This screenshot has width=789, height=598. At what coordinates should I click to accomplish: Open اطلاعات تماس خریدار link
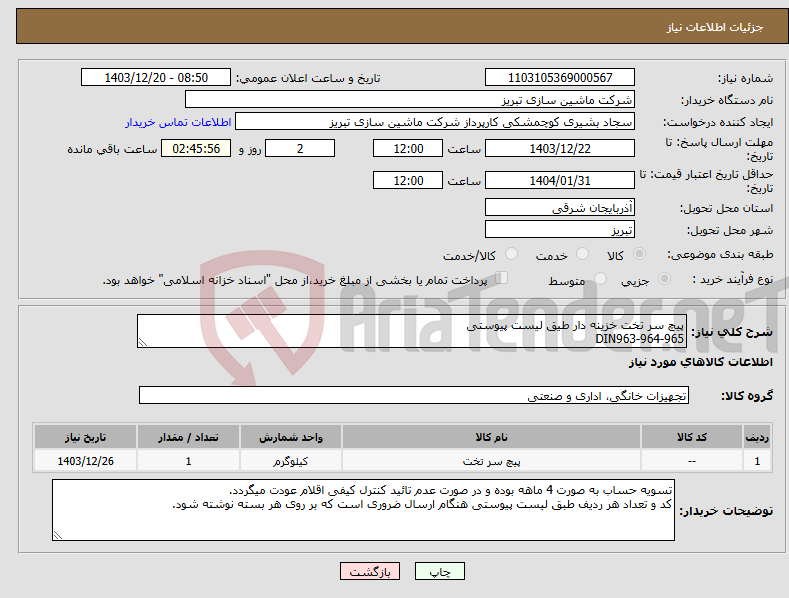(x=178, y=122)
